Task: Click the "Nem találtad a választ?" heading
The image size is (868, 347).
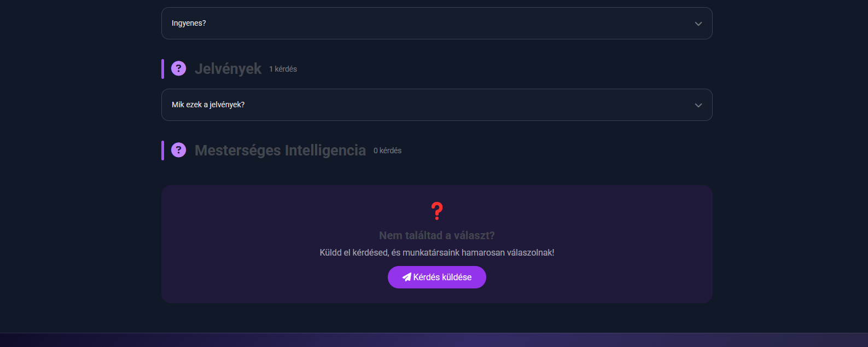Action: click(x=436, y=235)
